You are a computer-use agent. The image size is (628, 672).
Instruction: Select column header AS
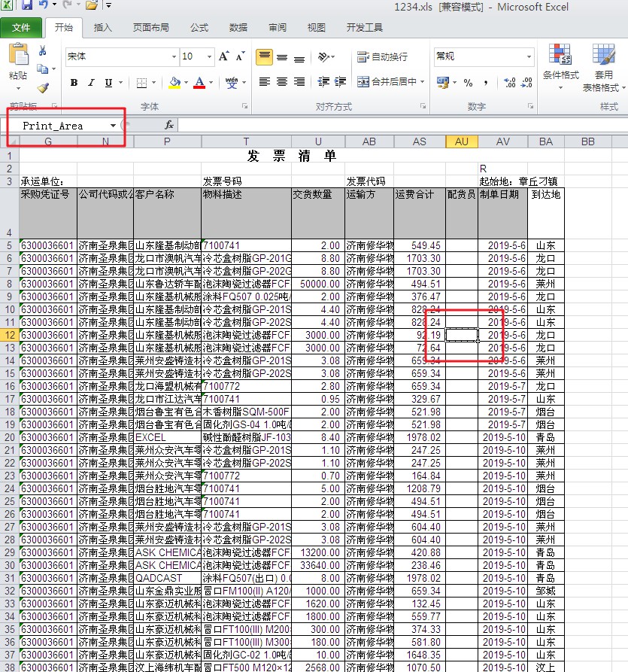419,141
